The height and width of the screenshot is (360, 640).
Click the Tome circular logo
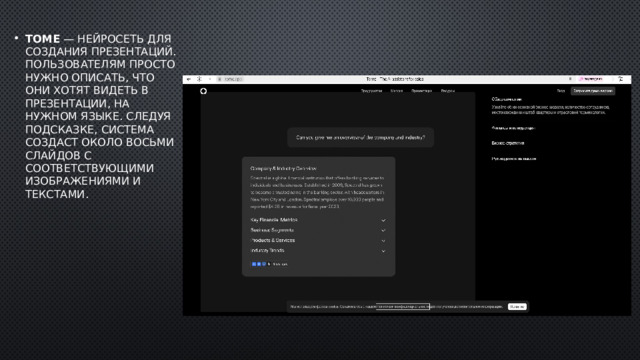click(204, 91)
